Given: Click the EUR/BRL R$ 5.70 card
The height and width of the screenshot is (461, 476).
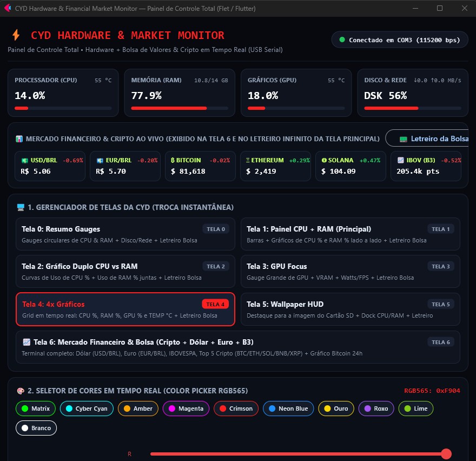Looking at the screenshot, I should pos(125,166).
